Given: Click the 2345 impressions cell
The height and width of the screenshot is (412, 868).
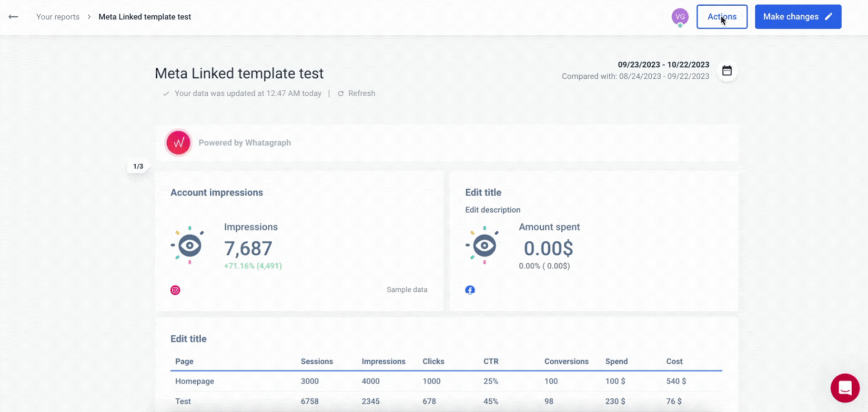Looking at the screenshot, I should [371, 402].
